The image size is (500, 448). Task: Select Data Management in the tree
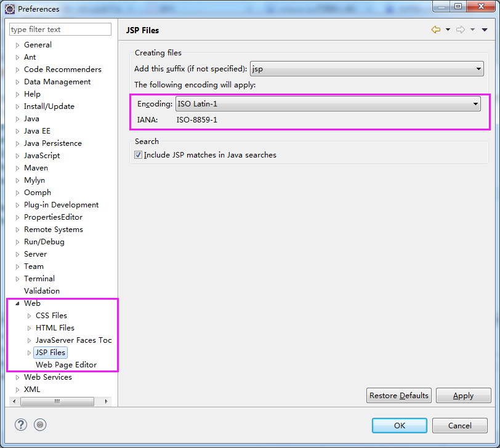[x=57, y=82]
